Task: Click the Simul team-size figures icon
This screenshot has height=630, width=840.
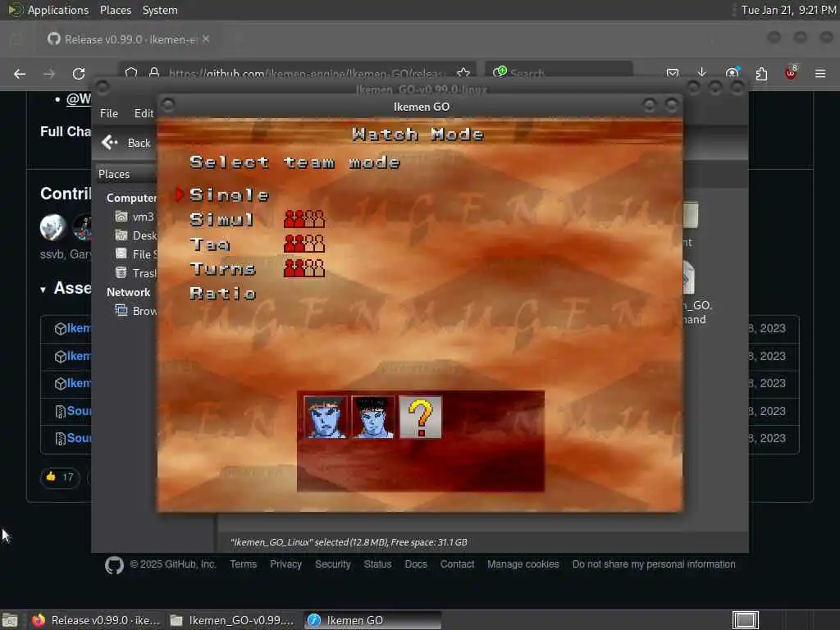Action: coord(304,219)
